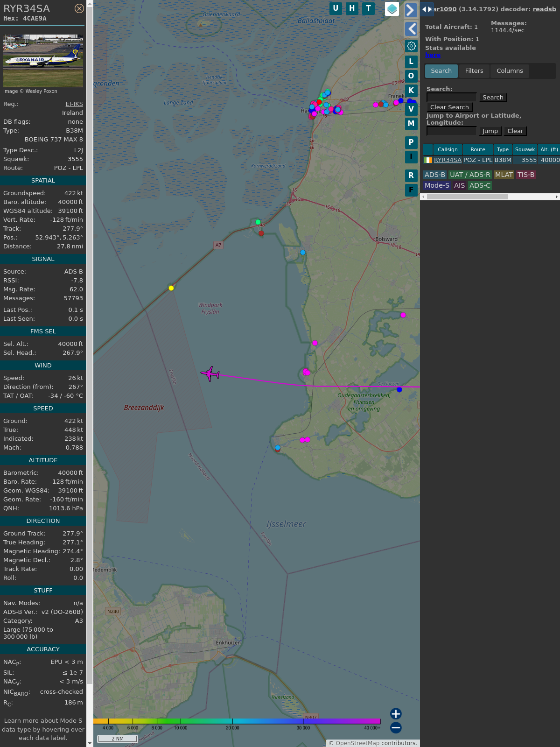Sort the table by Alt. (ft)
This screenshot has width=560, height=747.
(x=549, y=149)
